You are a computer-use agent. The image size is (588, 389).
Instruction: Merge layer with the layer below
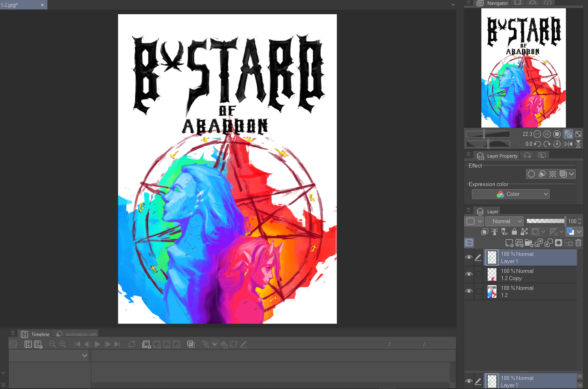point(549,243)
